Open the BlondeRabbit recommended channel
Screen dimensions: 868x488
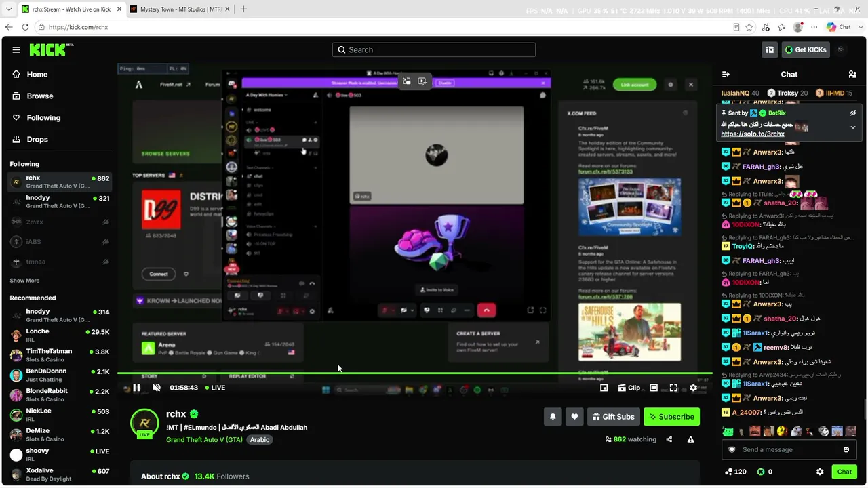pyautogui.click(x=60, y=395)
